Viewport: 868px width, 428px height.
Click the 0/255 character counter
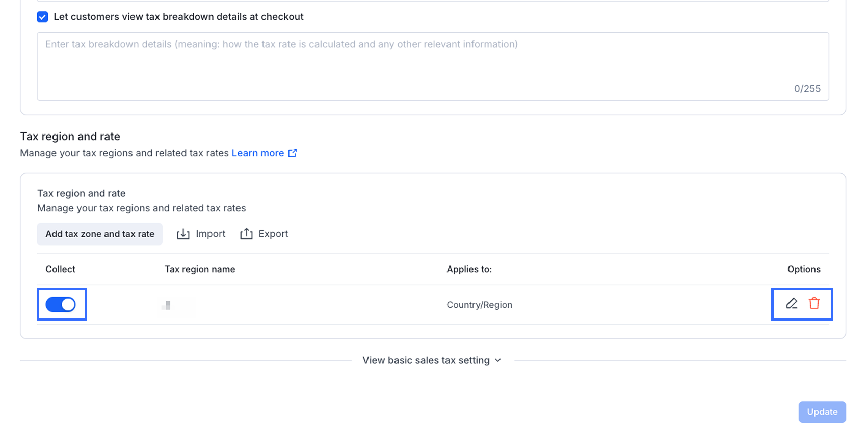click(807, 89)
